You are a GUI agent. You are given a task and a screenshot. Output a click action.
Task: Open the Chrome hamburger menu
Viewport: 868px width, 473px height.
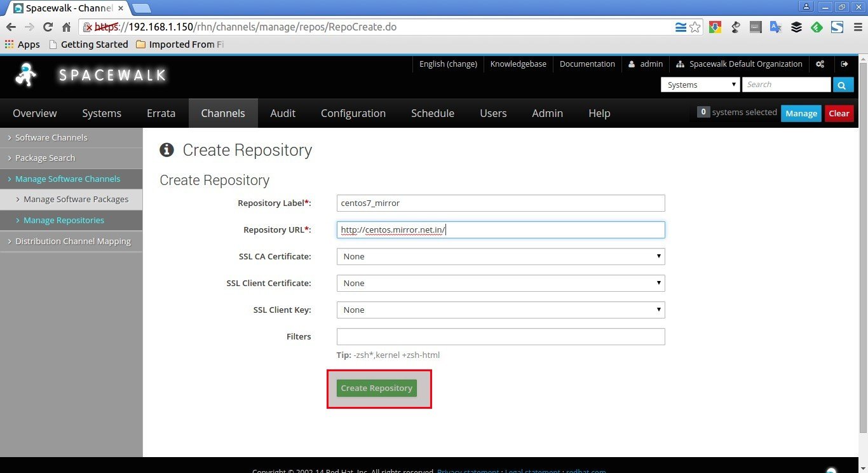tap(857, 27)
